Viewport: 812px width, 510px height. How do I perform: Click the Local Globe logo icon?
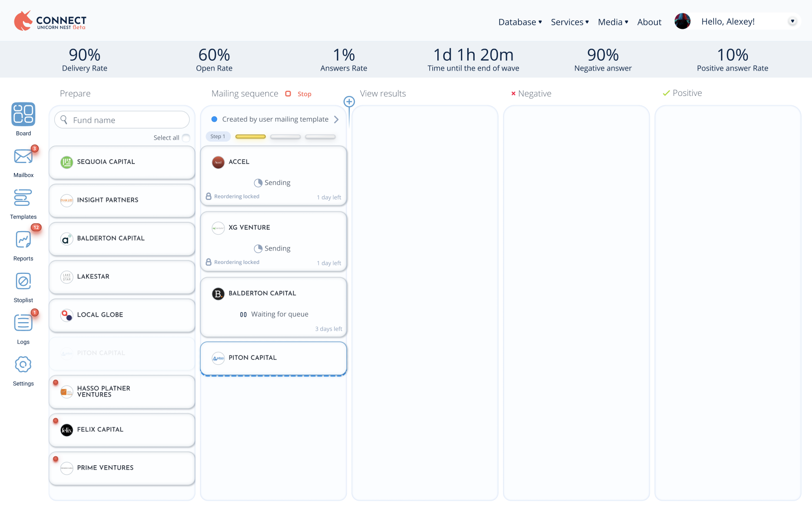coord(67,315)
